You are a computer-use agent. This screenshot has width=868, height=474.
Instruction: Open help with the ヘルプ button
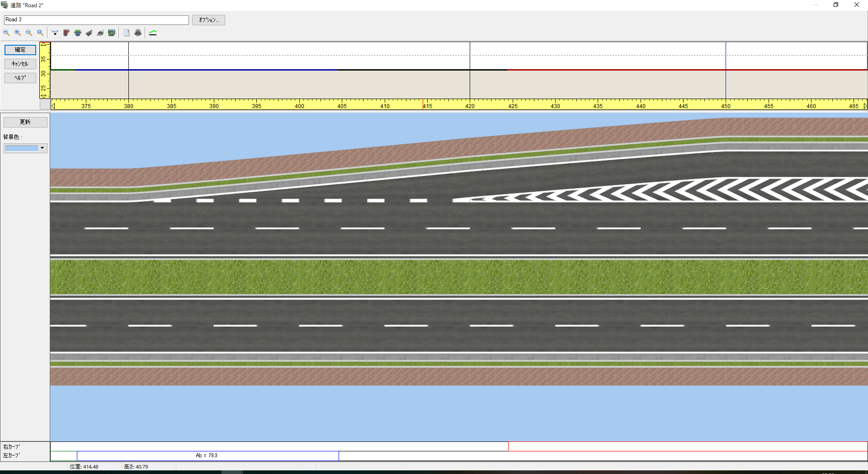click(x=20, y=78)
